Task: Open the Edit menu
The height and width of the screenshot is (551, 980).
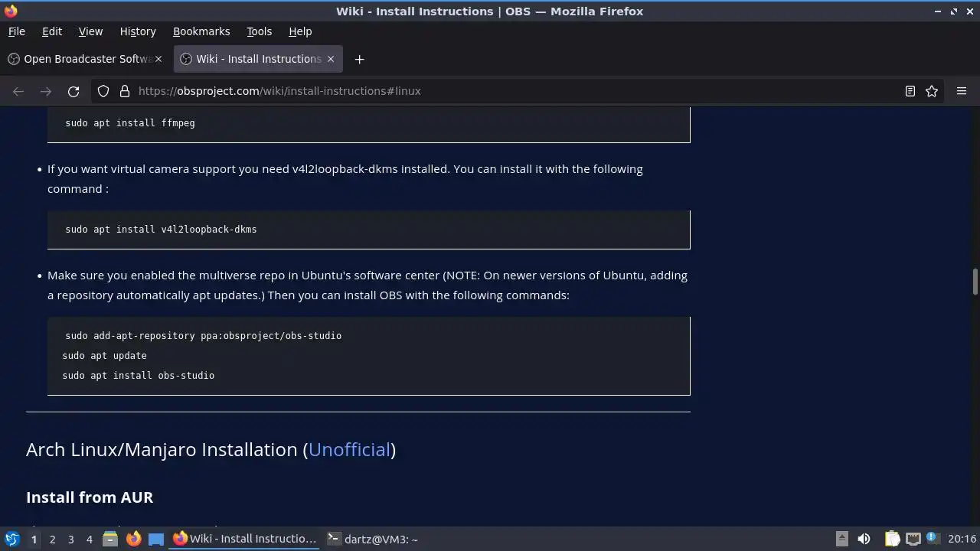Action: click(x=52, y=31)
